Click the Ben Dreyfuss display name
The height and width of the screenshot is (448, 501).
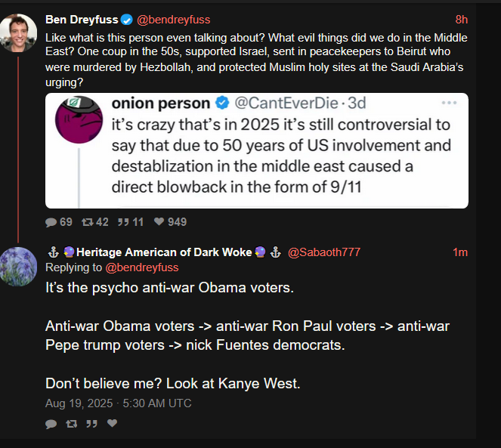[82, 20]
